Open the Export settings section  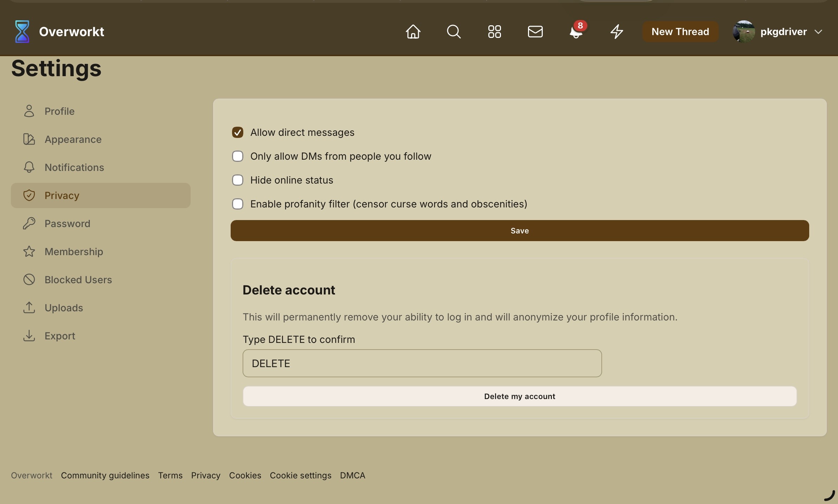(60, 336)
